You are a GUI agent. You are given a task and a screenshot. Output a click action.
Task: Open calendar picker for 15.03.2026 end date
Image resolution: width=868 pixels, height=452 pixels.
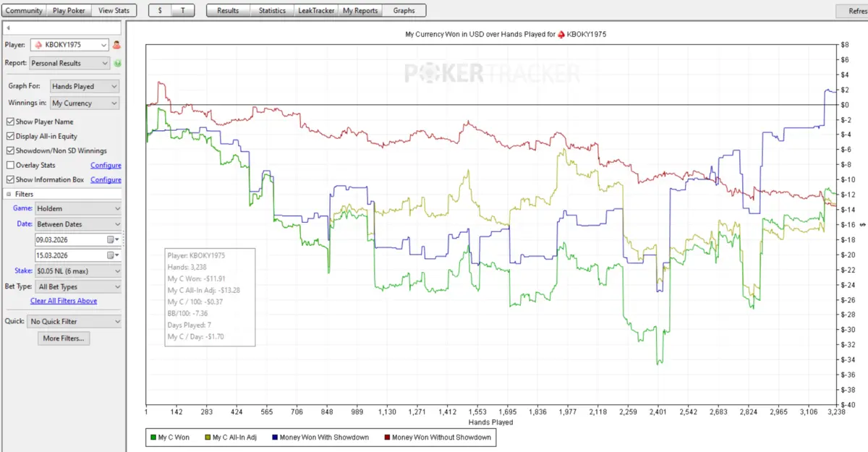(x=112, y=255)
